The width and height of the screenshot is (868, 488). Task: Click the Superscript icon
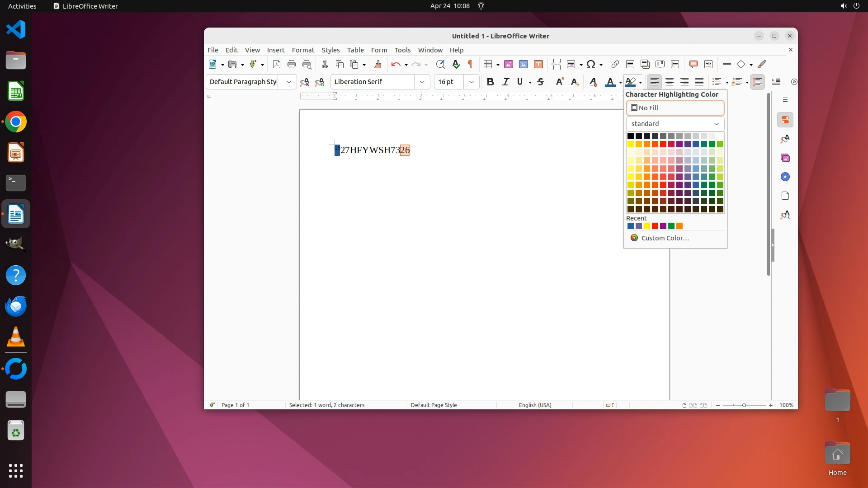pyautogui.click(x=560, y=82)
